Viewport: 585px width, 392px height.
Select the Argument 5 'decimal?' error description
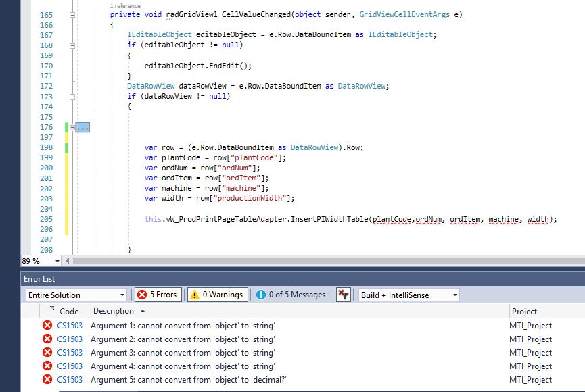189,380
